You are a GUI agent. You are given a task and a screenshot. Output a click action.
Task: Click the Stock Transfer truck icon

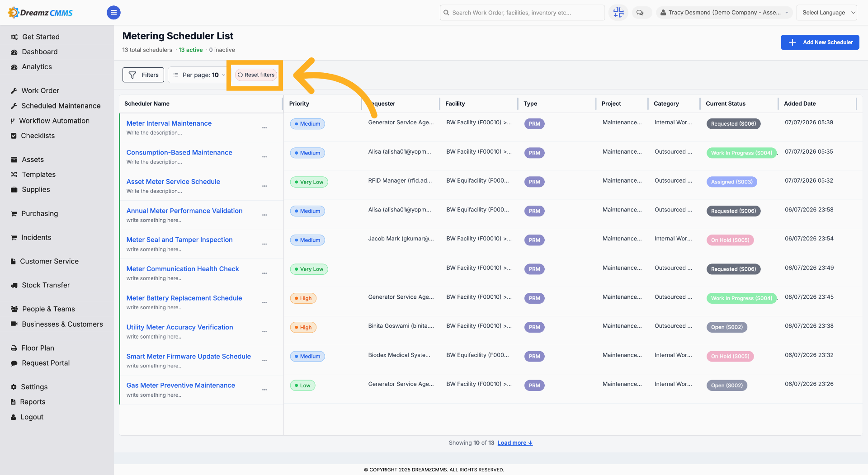tap(14, 285)
